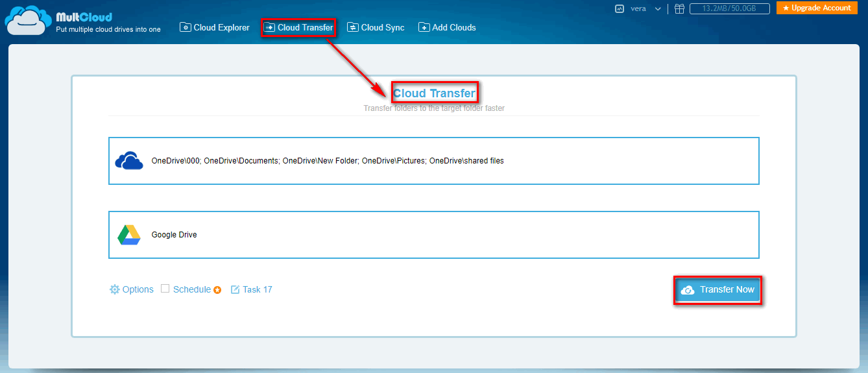Rename task via Task 17 link
Screen dimensions: 868x373
click(258, 289)
